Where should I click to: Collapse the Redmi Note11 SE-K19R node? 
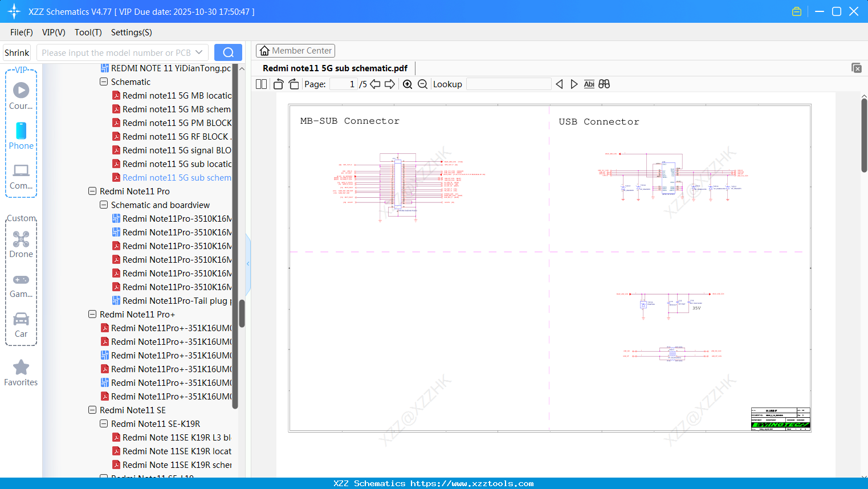point(103,423)
